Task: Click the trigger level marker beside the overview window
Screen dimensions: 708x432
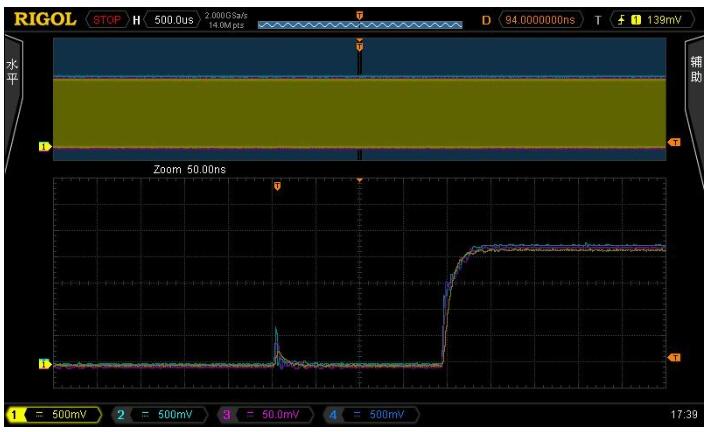Action: coord(673,142)
